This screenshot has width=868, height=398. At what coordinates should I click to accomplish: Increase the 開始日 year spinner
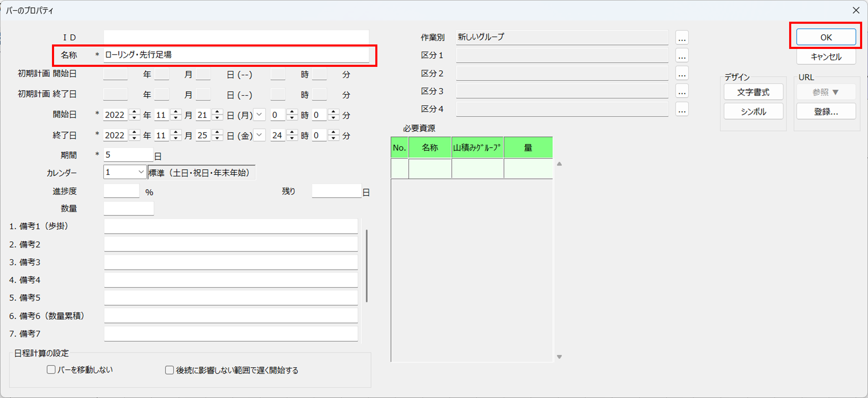coord(134,112)
